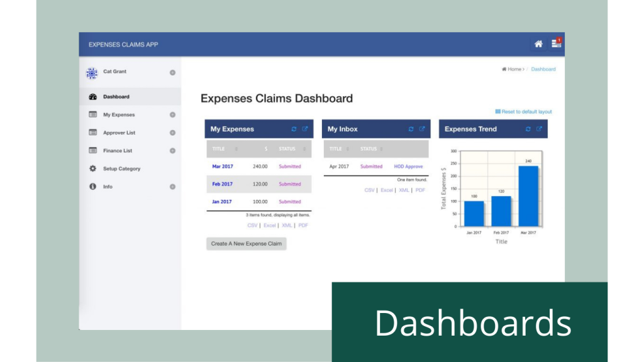The height and width of the screenshot is (362, 644).
Task: Sort My Expenses by Status column
Action: (291, 149)
